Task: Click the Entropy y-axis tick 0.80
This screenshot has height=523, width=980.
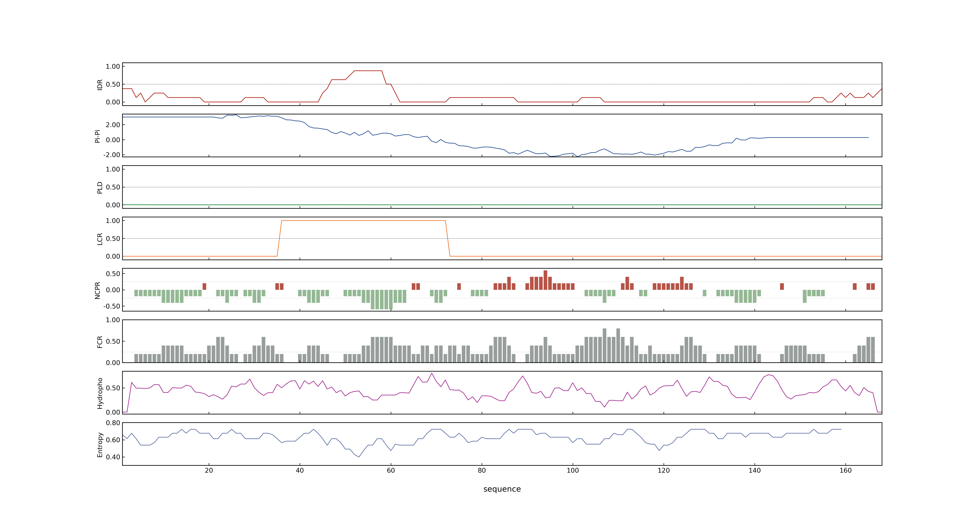Action: click(113, 423)
